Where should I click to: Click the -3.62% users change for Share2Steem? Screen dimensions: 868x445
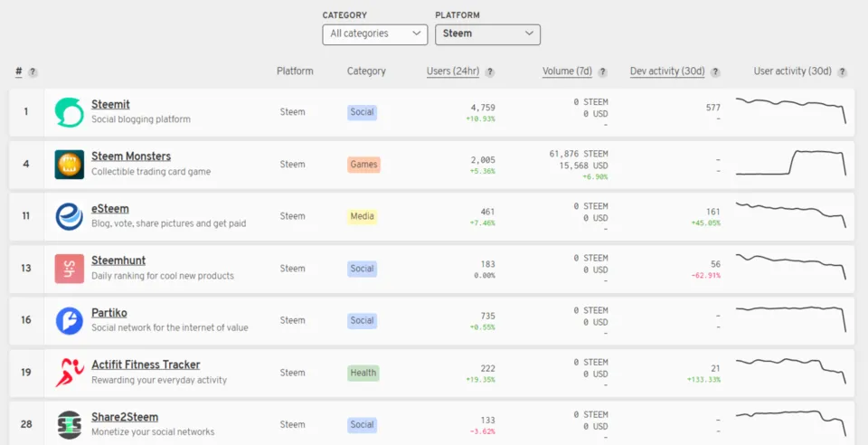(482, 431)
